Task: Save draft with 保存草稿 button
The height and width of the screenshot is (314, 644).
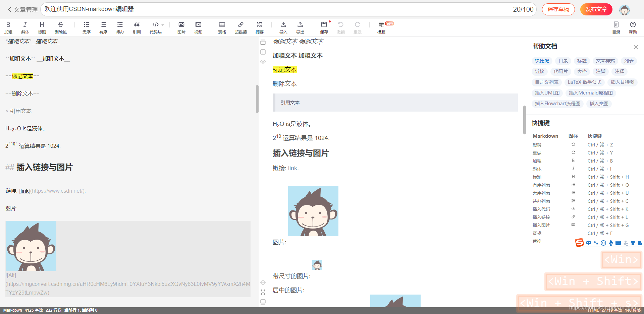Action: tap(558, 9)
